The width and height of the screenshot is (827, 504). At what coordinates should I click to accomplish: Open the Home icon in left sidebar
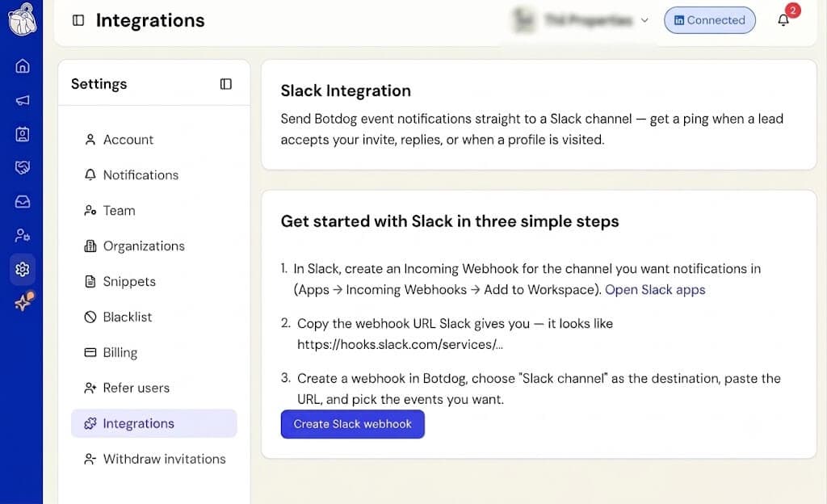click(22, 66)
